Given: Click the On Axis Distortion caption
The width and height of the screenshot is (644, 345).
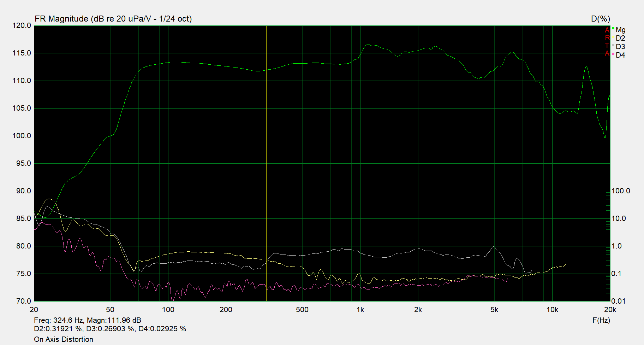Looking at the screenshot, I should (x=64, y=339).
